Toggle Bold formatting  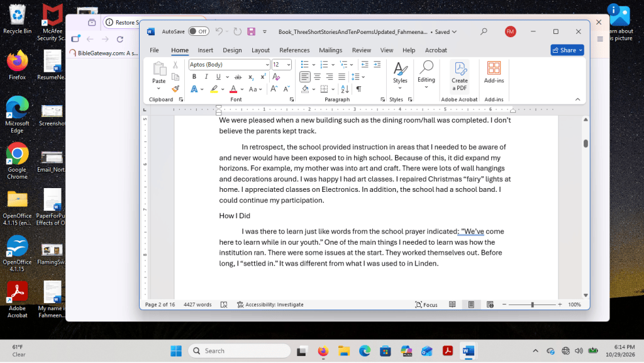tap(194, 77)
